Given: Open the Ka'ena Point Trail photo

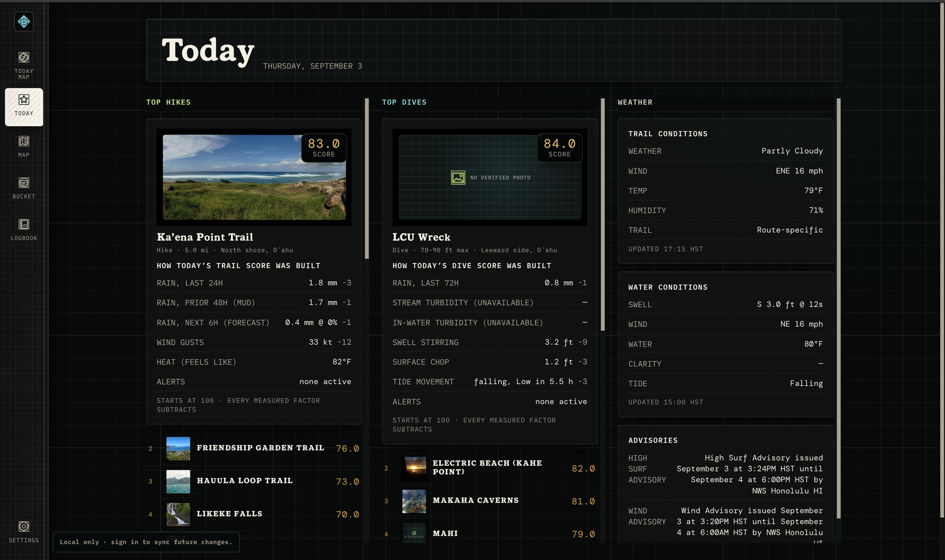Looking at the screenshot, I should point(254,177).
